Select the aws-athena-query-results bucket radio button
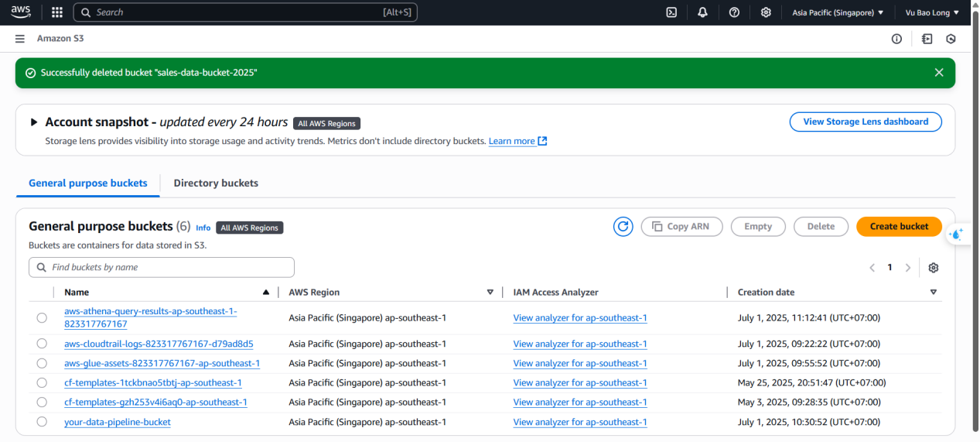The image size is (980, 442). click(42, 317)
